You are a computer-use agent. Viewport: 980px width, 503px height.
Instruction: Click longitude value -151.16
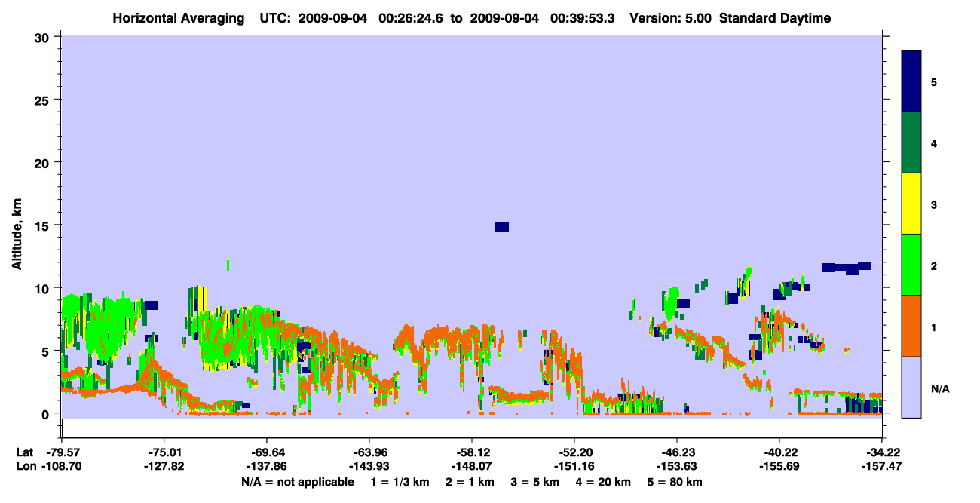click(574, 466)
